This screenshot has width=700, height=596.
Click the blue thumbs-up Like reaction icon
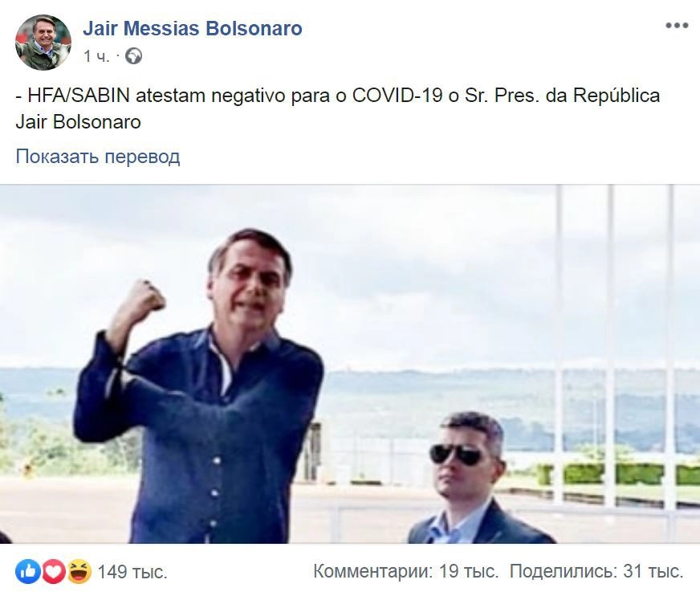[28, 571]
